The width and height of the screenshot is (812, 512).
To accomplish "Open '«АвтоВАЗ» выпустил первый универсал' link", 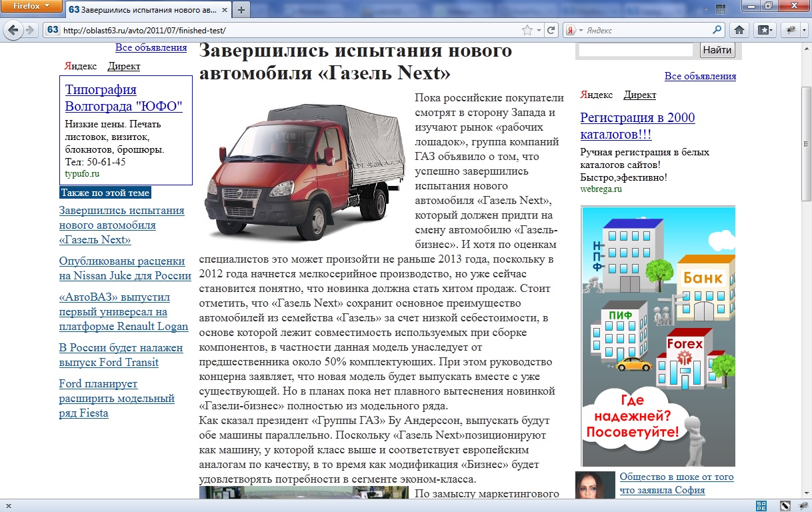I will coord(124,311).
